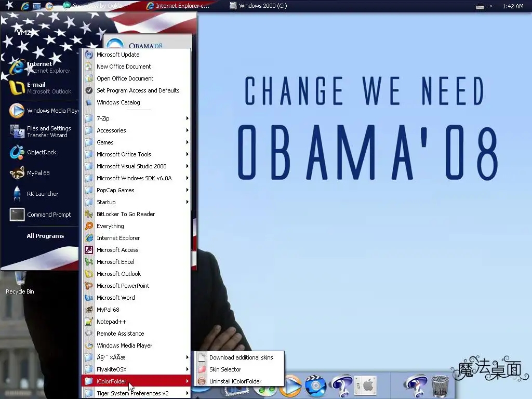Viewport: 532px width, 399px height.
Task: Click the DVD player icon in dock
Action: tap(315, 386)
